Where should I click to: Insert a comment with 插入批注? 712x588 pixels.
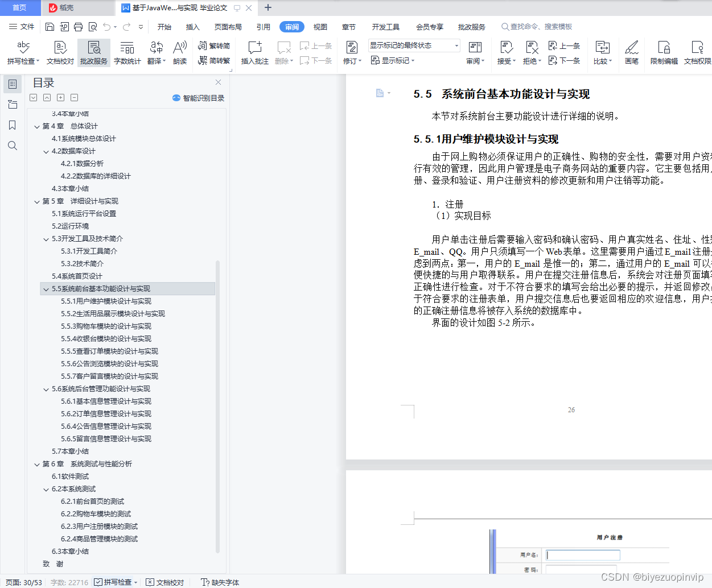254,53
